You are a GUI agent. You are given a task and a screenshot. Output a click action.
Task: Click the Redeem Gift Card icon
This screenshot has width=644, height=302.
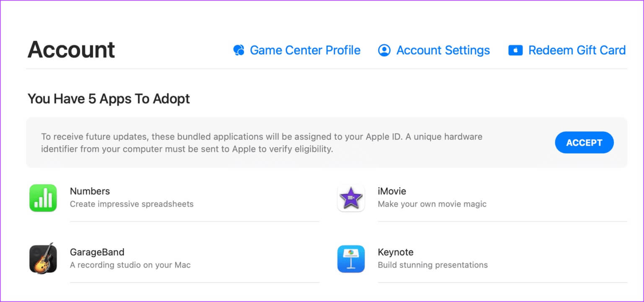tap(515, 50)
